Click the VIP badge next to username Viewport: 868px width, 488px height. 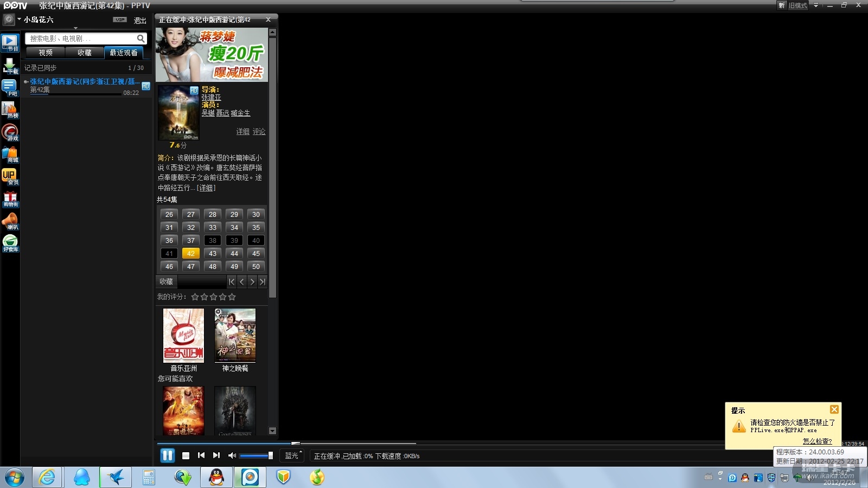click(120, 20)
